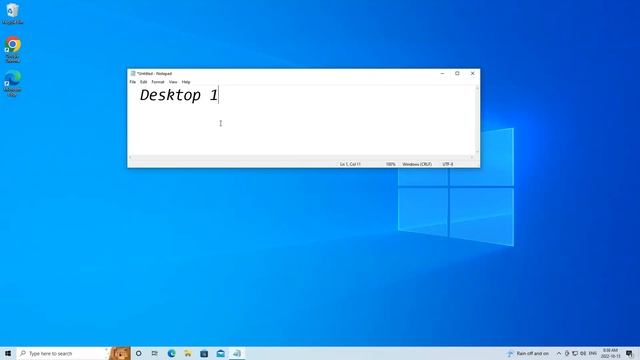Click the location tray icon
The height and width of the screenshot is (360, 640).
567,353
